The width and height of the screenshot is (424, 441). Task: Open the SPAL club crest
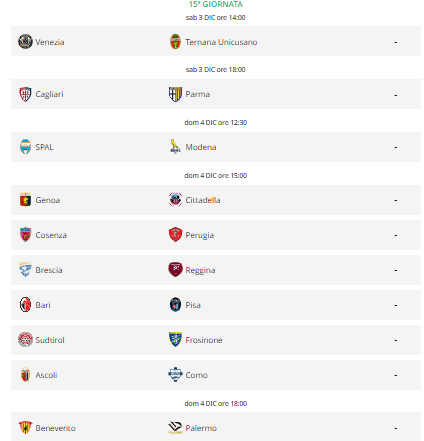tap(25, 147)
